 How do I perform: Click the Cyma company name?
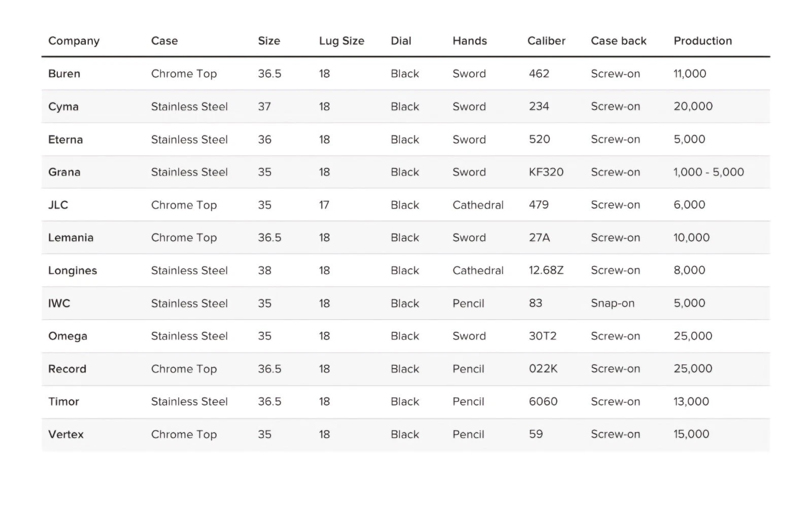coord(63,107)
